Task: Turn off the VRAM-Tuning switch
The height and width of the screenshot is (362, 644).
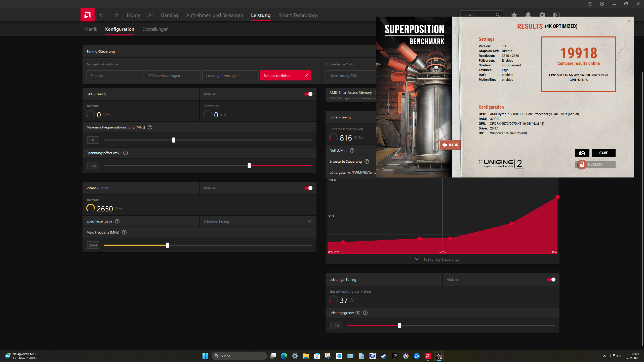Action: (308, 188)
